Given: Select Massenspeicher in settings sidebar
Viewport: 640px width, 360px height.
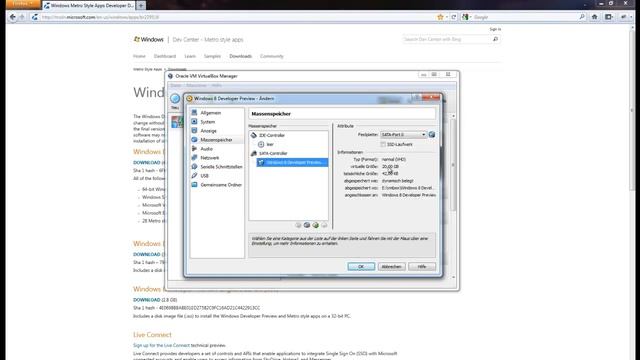Looking at the screenshot, I should pyautogui.click(x=216, y=140).
